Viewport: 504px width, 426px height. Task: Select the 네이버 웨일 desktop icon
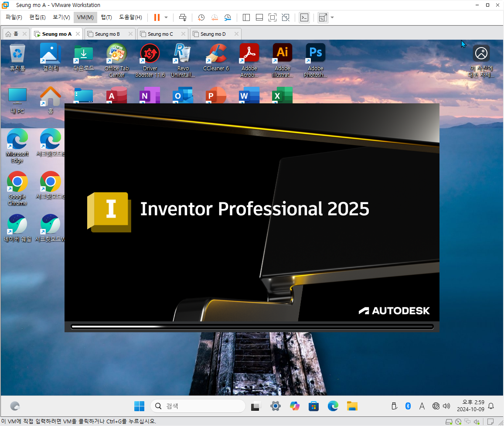17,228
